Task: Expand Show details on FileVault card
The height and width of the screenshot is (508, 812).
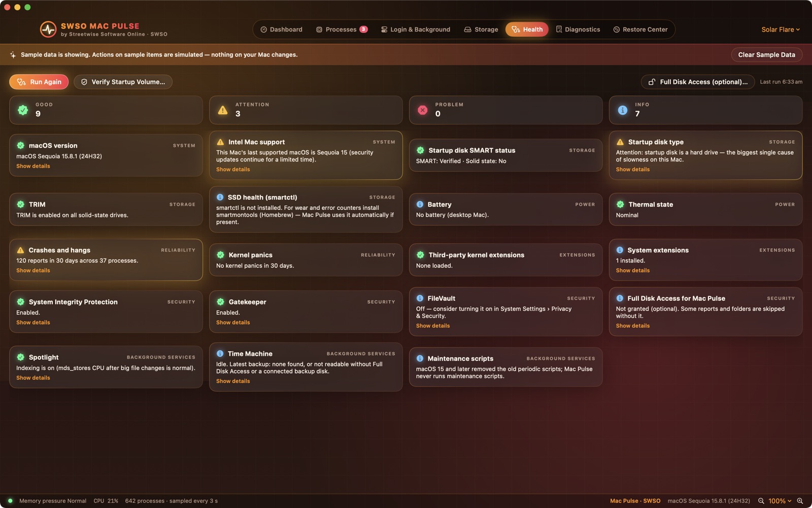Action: (433, 326)
